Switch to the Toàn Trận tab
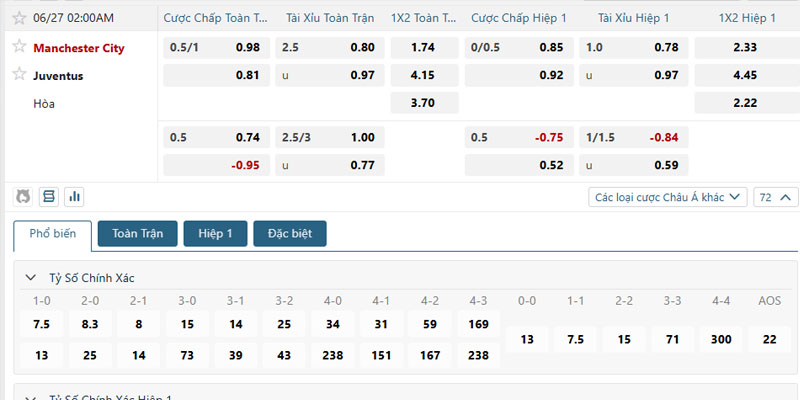The image size is (800, 400). tap(138, 234)
